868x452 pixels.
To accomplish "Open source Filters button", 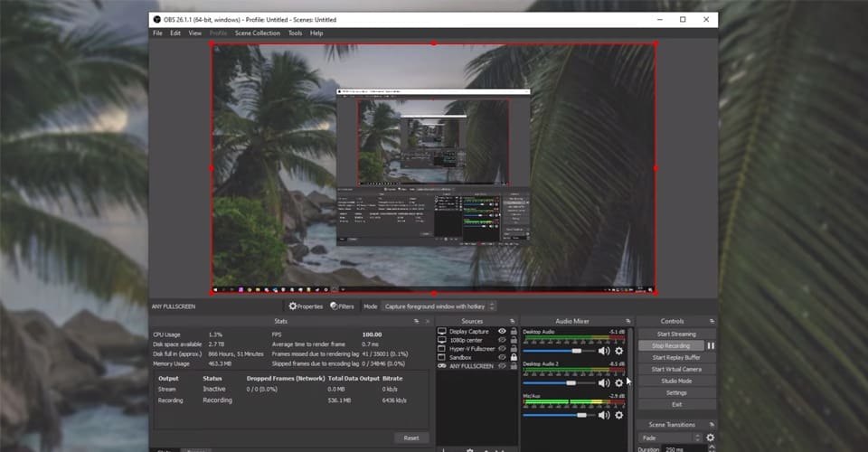I will [x=342, y=306].
